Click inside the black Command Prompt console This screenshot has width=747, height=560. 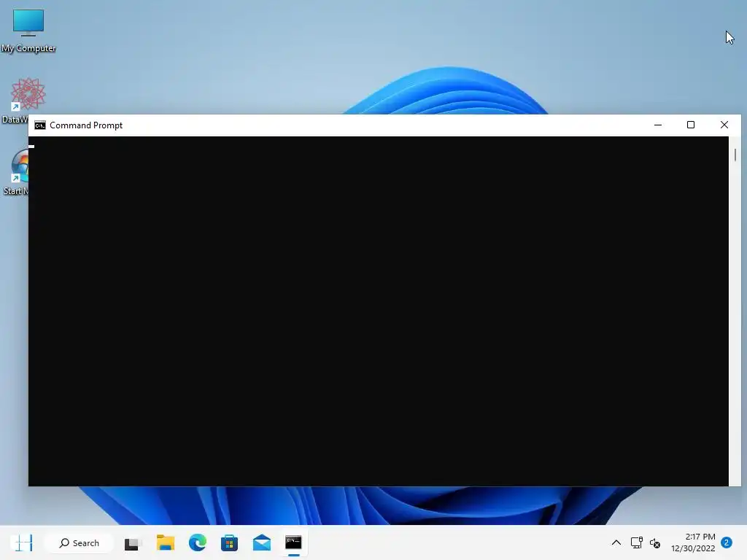[x=379, y=311]
